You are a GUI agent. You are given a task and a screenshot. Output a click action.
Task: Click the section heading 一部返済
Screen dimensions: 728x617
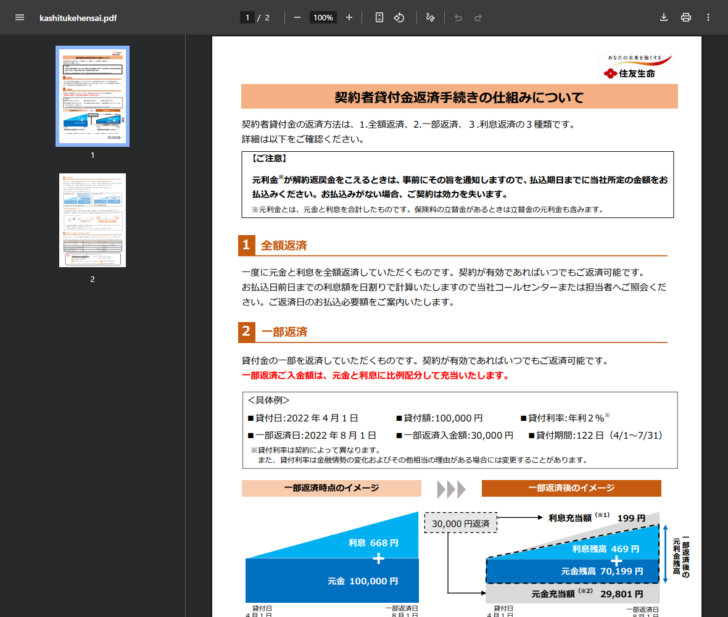point(284,332)
